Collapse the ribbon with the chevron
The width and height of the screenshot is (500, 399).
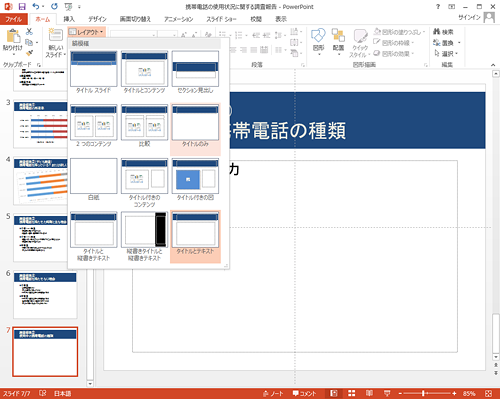pos(493,65)
